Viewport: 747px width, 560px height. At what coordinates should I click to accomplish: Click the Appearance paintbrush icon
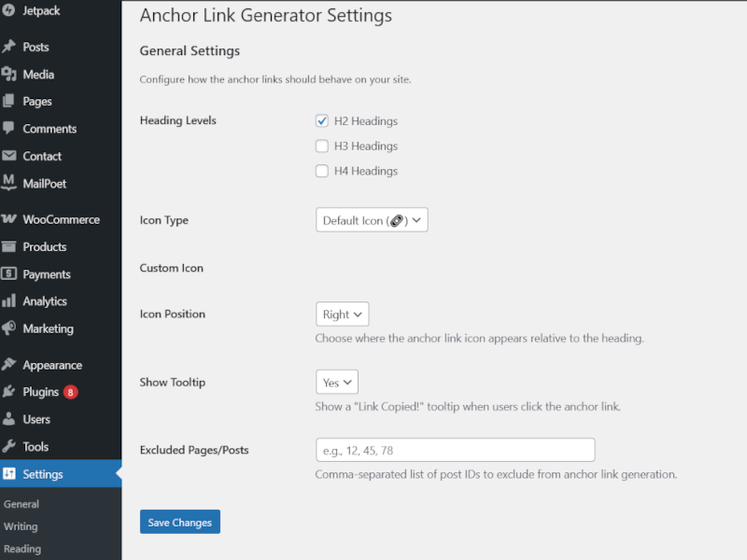click(x=9, y=365)
